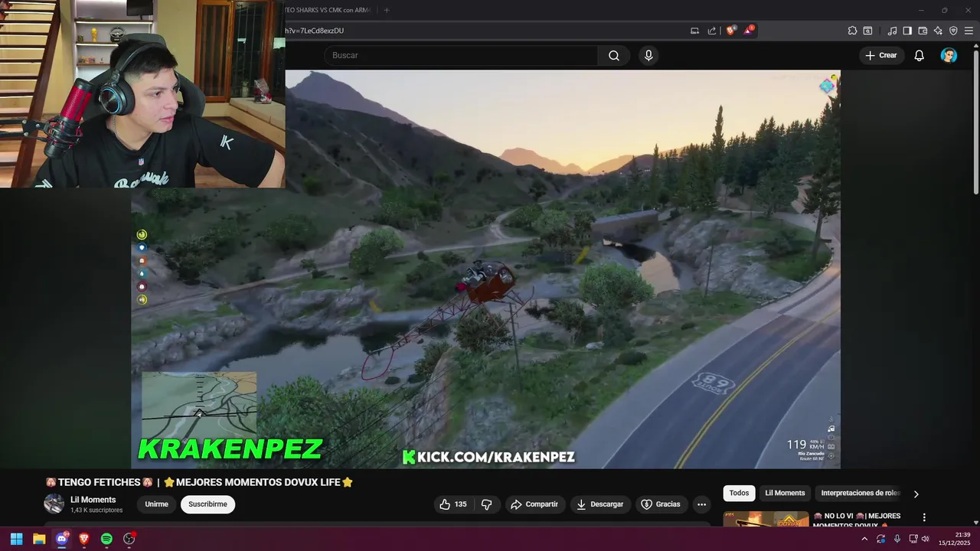Click Descargar download button

pyautogui.click(x=600, y=504)
